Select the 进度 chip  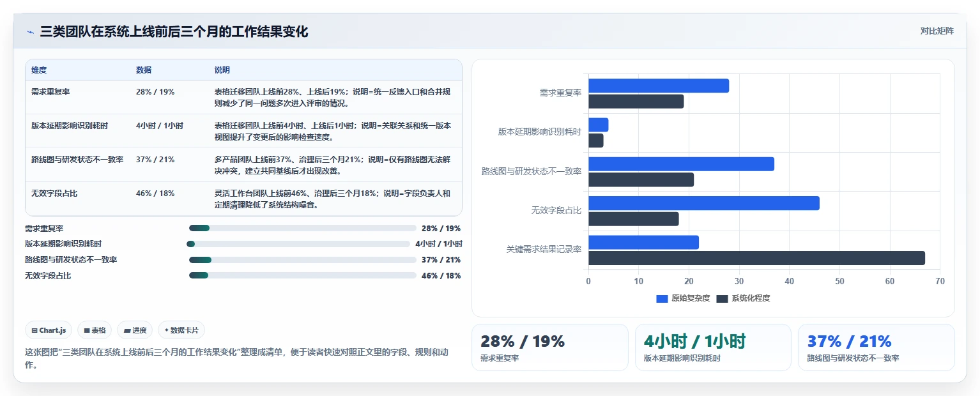(x=135, y=330)
